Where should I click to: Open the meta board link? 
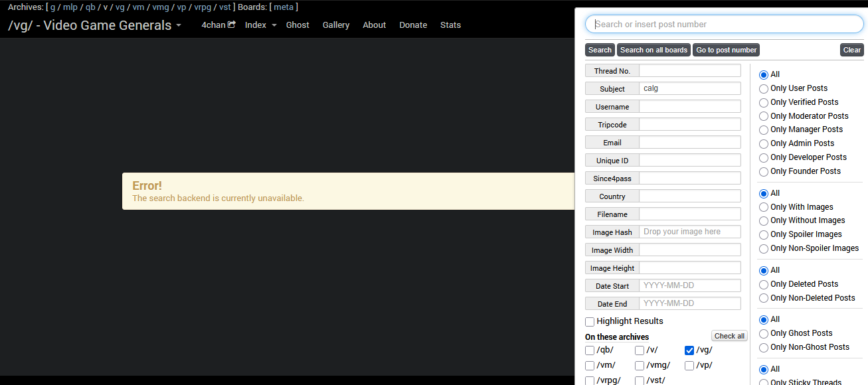pos(284,7)
